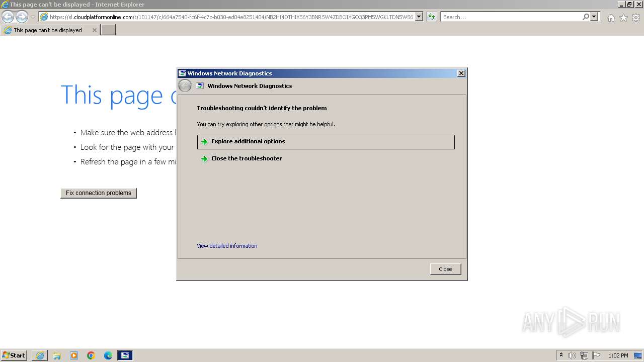Click green arrow beside Close the troubleshooter
Image resolution: width=644 pixels, height=362 pixels.
click(204, 159)
